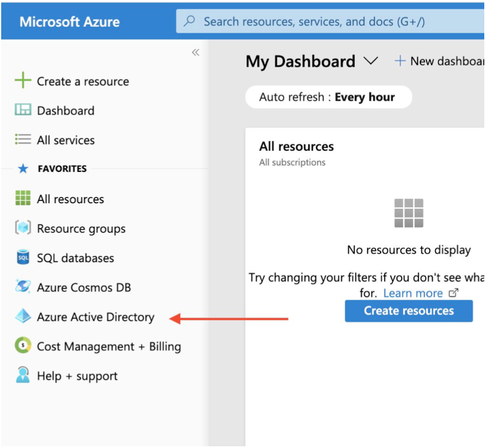Click the Dashboard icon in the sidebar
The image size is (486, 448).
coord(23,109)
